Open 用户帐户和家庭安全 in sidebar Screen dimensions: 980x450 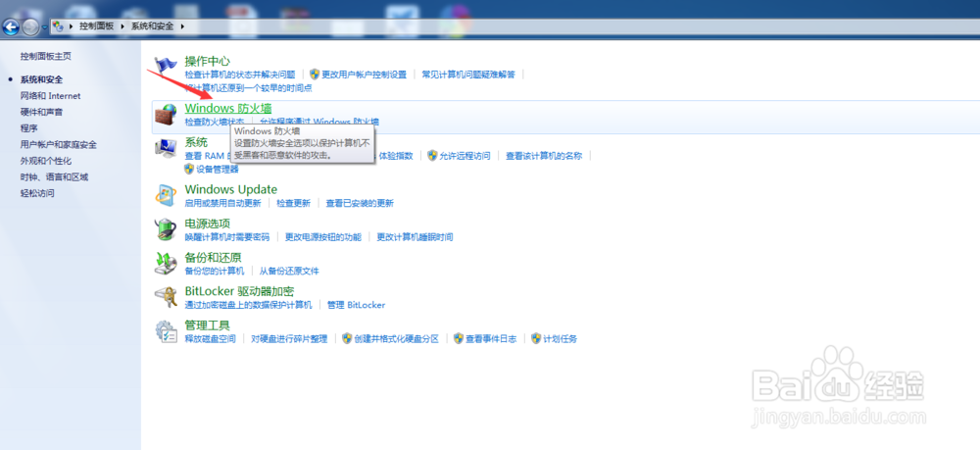pos(58,145)
